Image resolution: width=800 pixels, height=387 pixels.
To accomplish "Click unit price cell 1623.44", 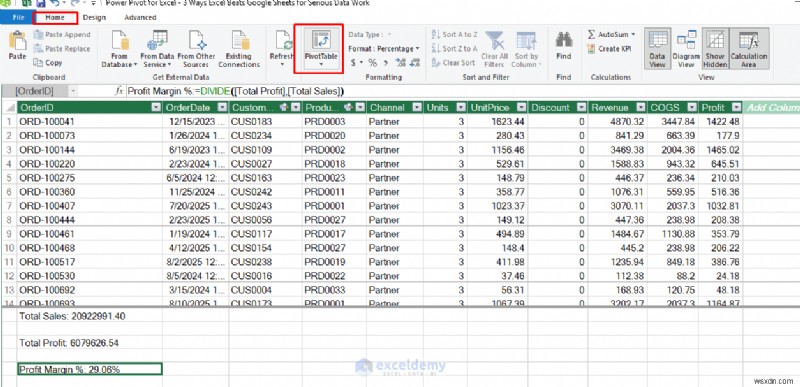I will click(x=497, y=122).
